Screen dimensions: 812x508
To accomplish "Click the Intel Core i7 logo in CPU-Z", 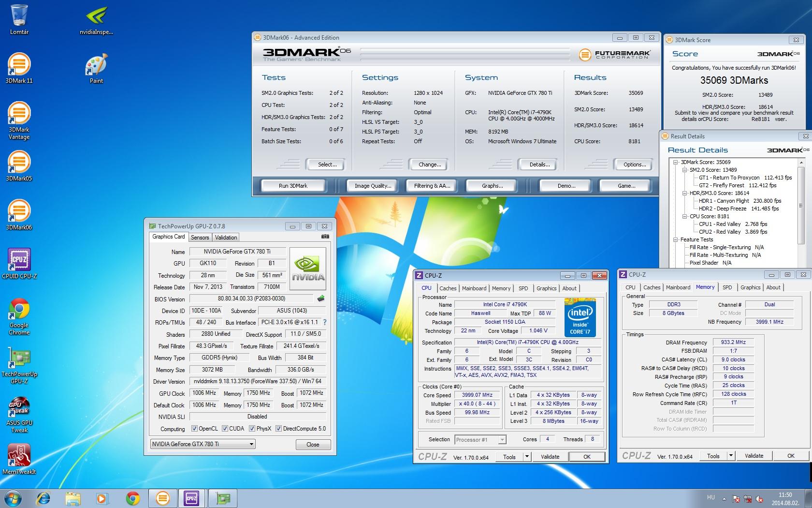I will 580,317.
